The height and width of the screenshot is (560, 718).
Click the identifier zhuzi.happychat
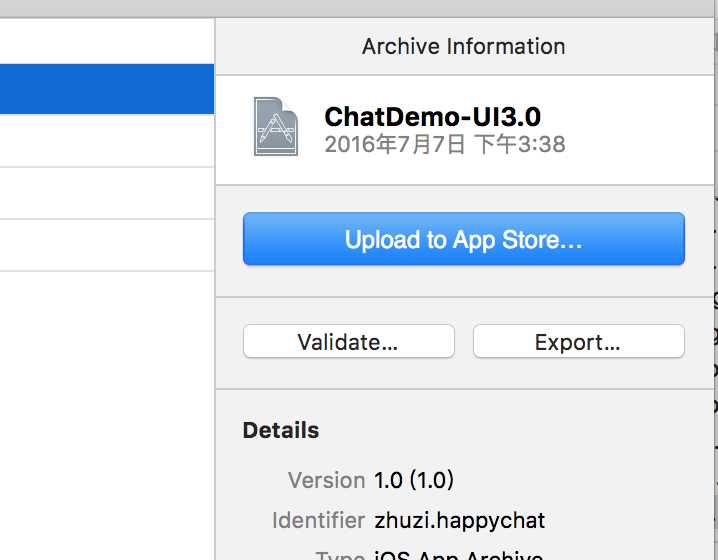click(459, 521)
